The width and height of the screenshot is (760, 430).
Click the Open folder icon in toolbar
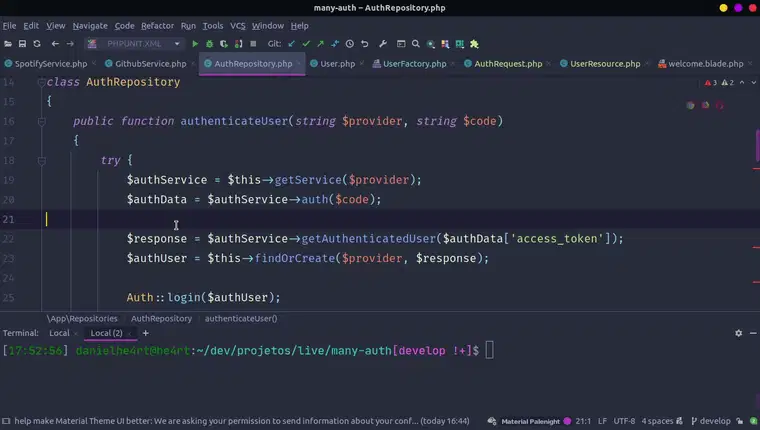pos(8,44)
